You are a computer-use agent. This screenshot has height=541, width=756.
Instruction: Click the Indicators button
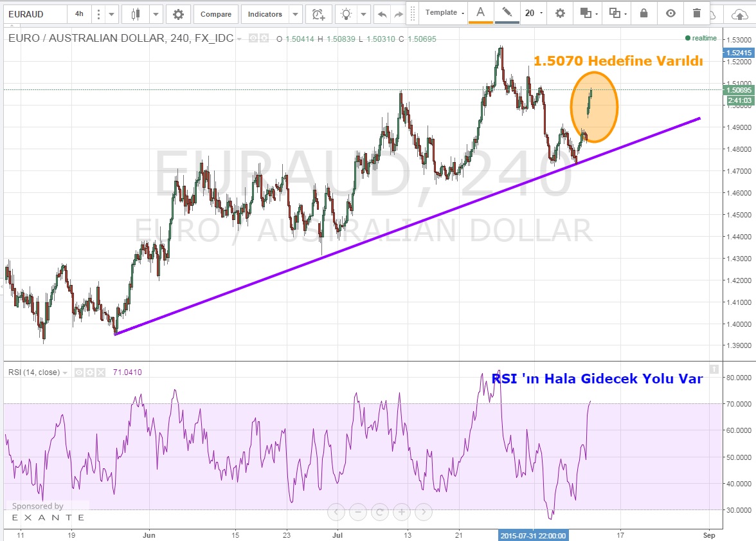(265, 14)
